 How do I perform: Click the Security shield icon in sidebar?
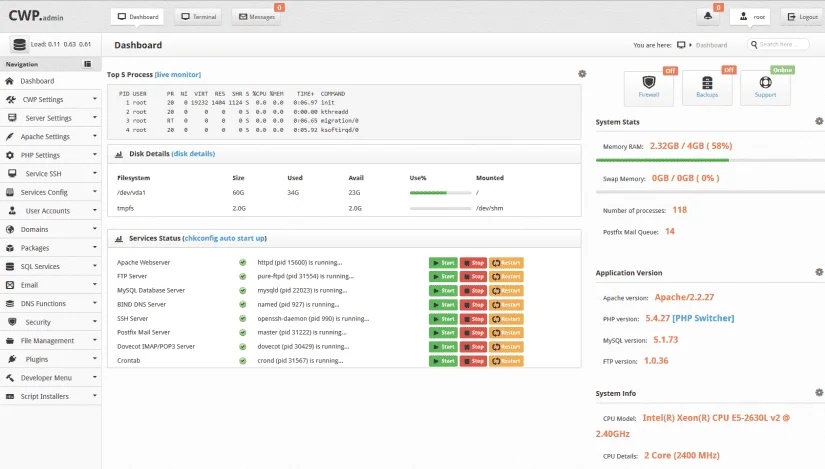(x=12, y=322)
